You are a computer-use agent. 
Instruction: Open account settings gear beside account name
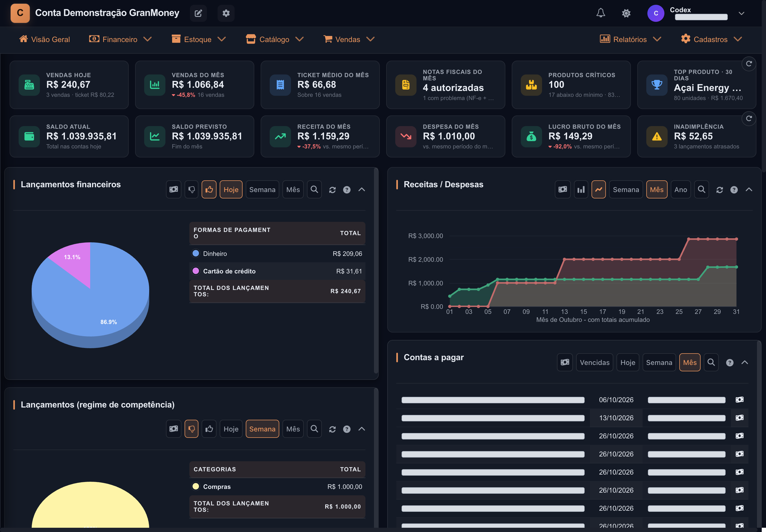point(226,13)
